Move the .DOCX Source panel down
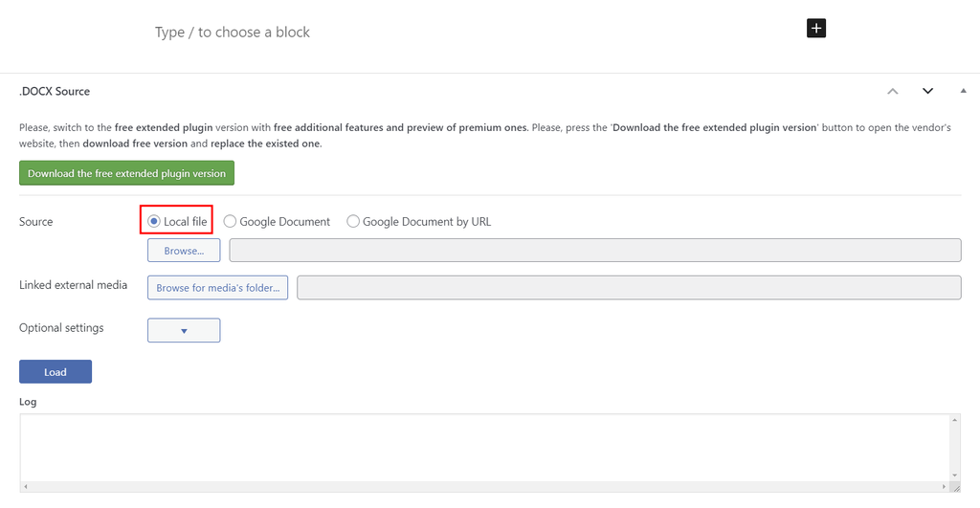The height and width of the screenshot is (508, 980). [927, 91]
